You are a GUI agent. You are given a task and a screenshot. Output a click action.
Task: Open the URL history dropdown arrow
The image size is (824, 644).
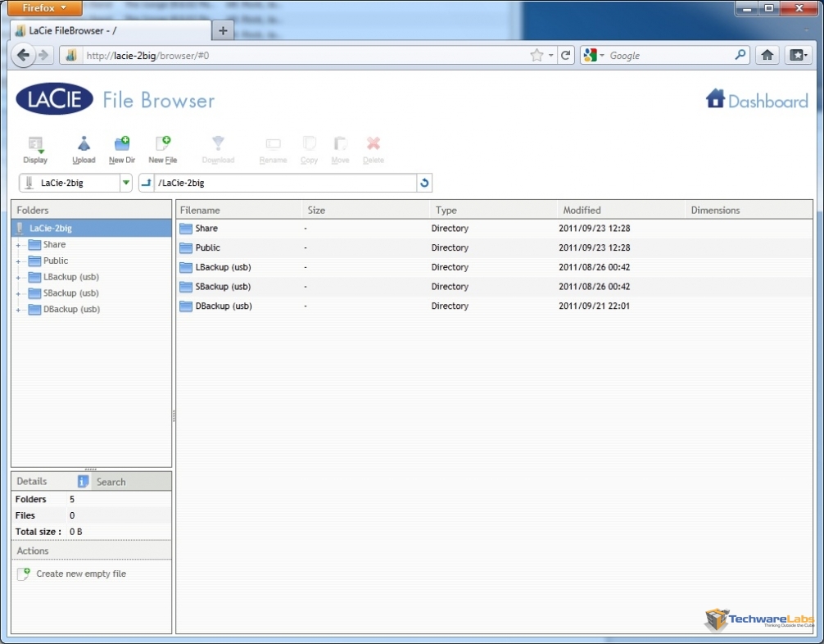[550, 55]
